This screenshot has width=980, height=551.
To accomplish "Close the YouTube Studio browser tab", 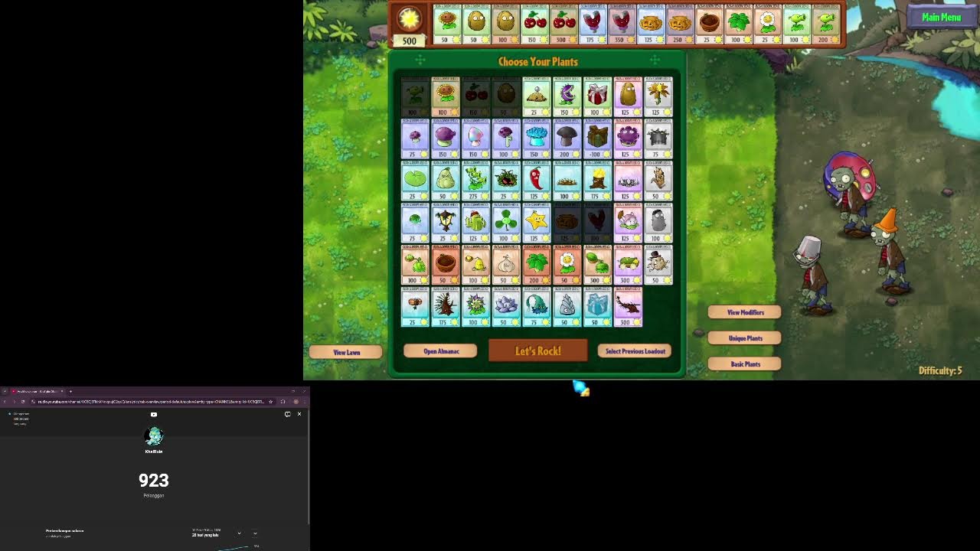I will pos(61,392).
